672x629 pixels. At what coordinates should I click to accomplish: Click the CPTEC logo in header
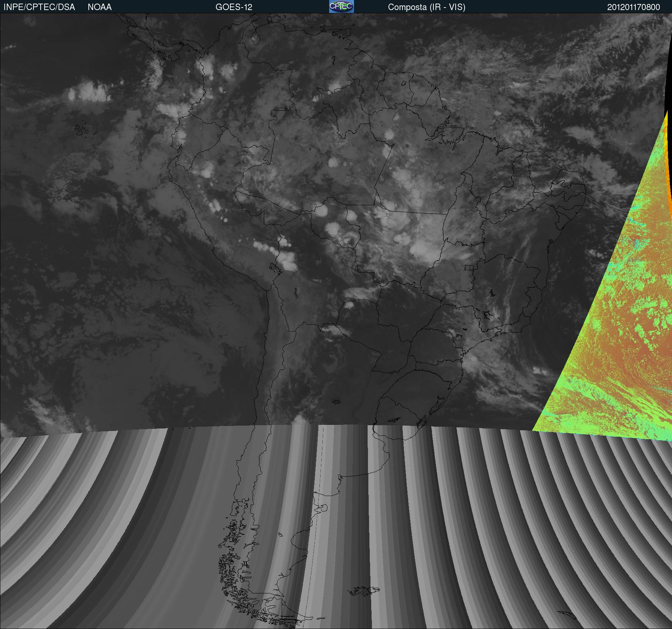(x=341, y=7)
